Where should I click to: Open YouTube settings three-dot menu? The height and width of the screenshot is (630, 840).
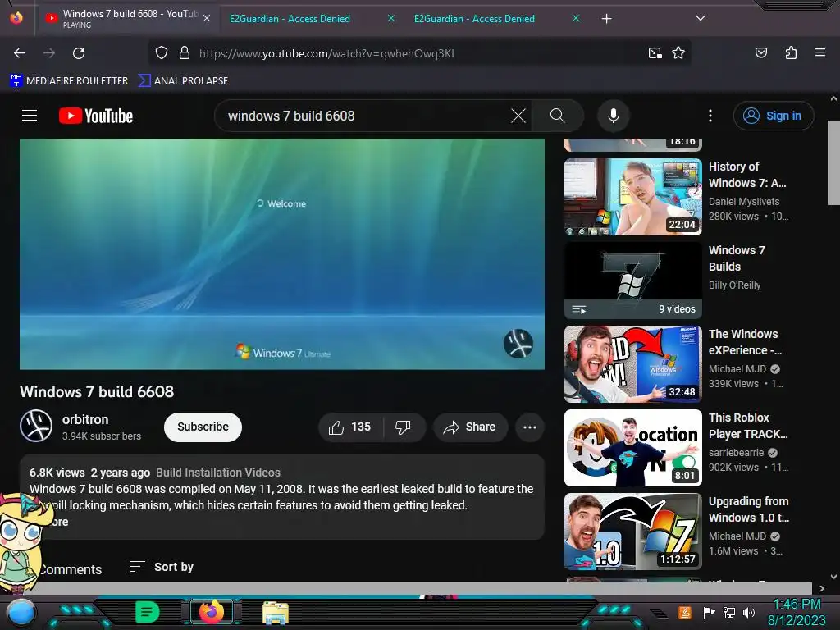(x=710, y=116)
